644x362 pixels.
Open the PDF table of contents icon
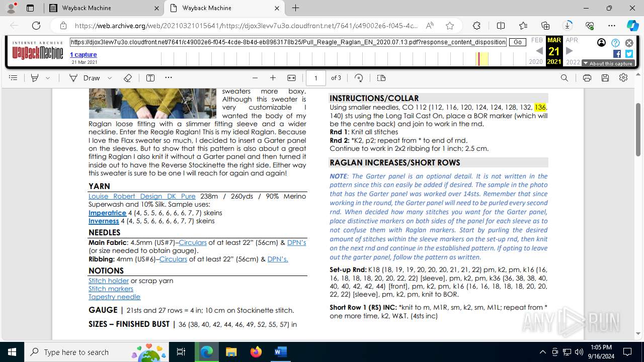pyautogui.click(x=13, y=78)
